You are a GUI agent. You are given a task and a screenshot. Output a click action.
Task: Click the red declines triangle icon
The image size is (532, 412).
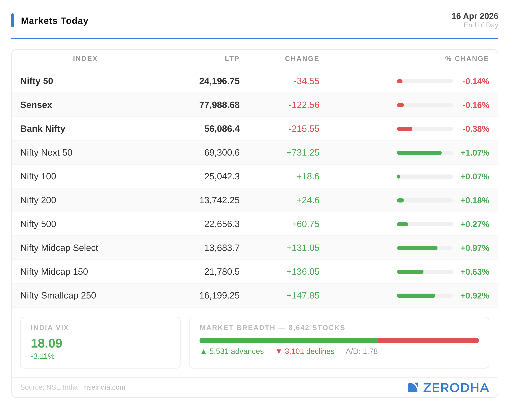point(279,352)
